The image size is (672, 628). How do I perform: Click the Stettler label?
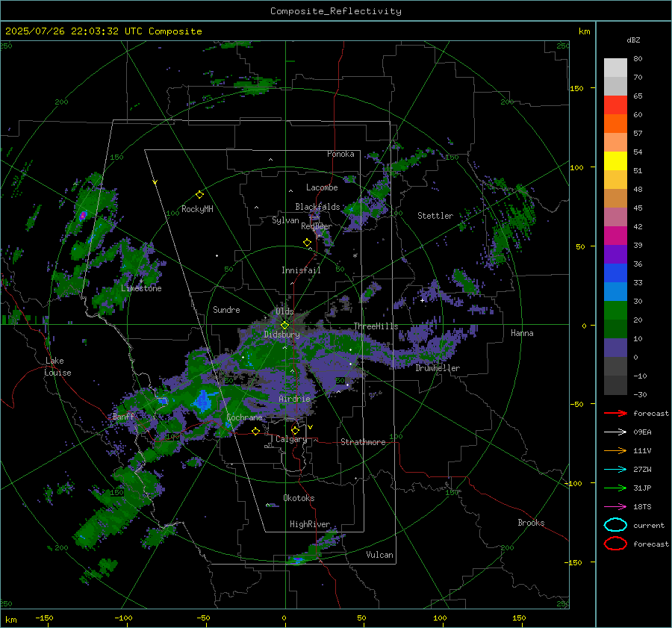435,216
